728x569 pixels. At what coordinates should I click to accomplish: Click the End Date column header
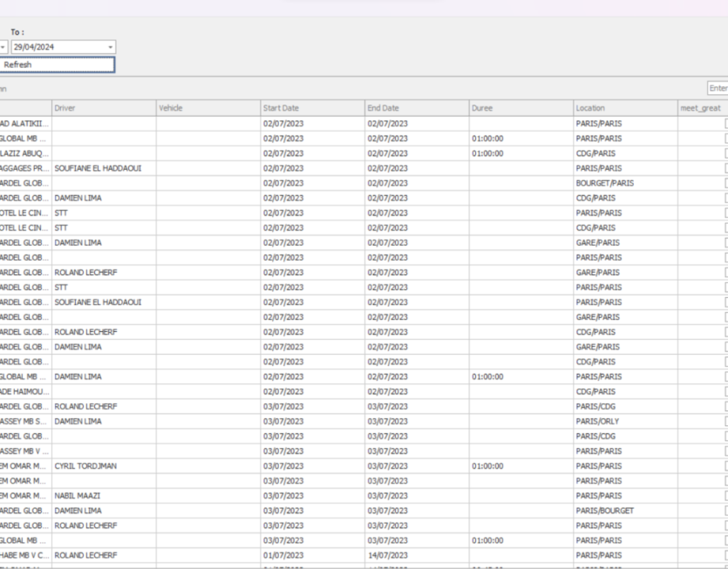tap(416, 108)
